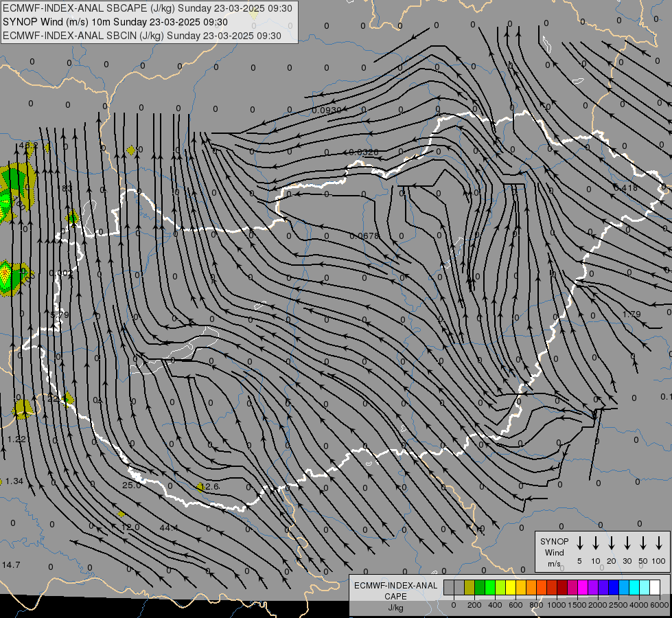Pick the bright magenta CAPE legend swatch
This screenshot has height=618, width=672.
click(583, 587)
